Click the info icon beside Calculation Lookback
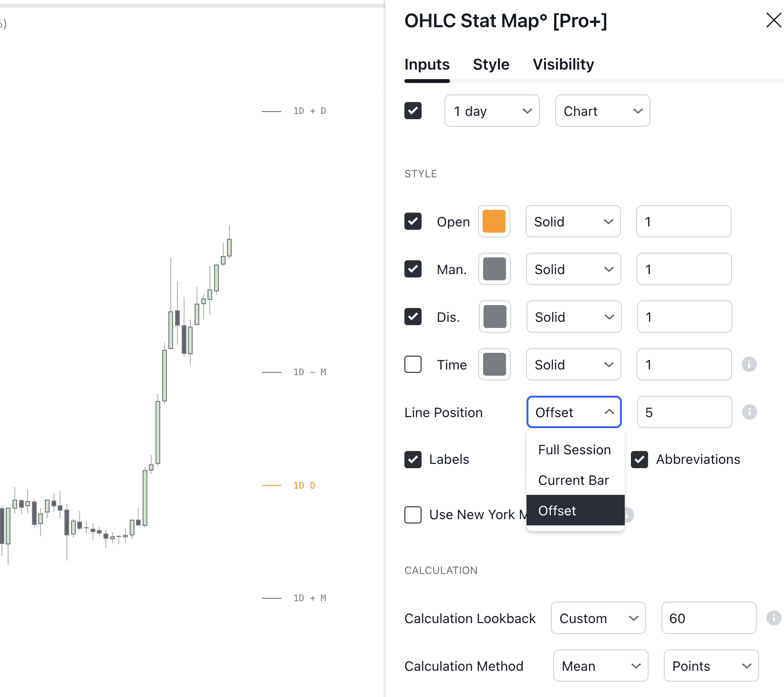The image size is (784, 697). point(774,618)
